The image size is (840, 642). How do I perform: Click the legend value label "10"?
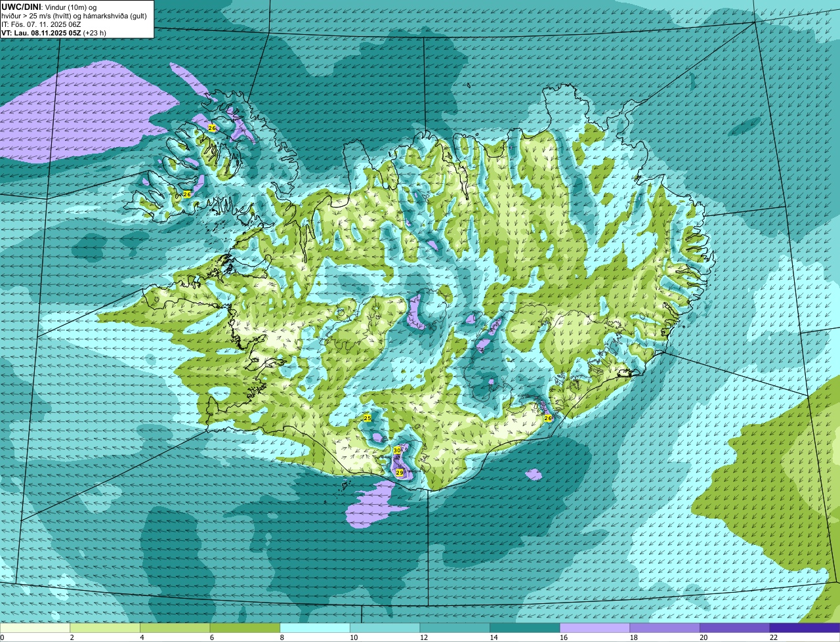tap(354, 637)
